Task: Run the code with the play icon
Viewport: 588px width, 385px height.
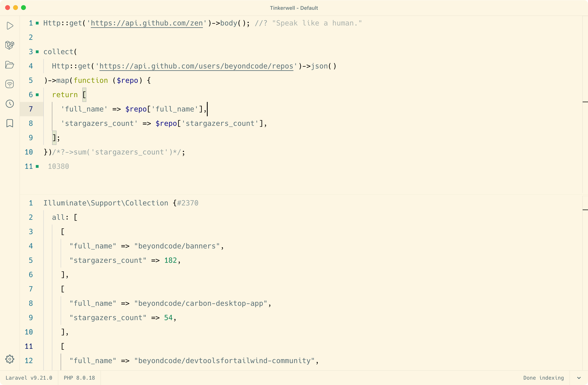Action: (10, 26)
